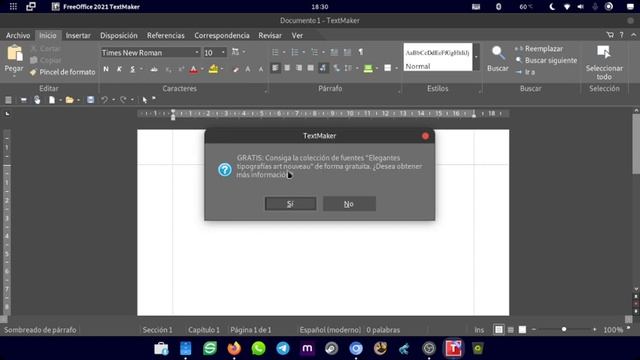Open Telegram from the dock
Image resolution: width=640 pixels, height=360 pixels.
tap(283, 348)
